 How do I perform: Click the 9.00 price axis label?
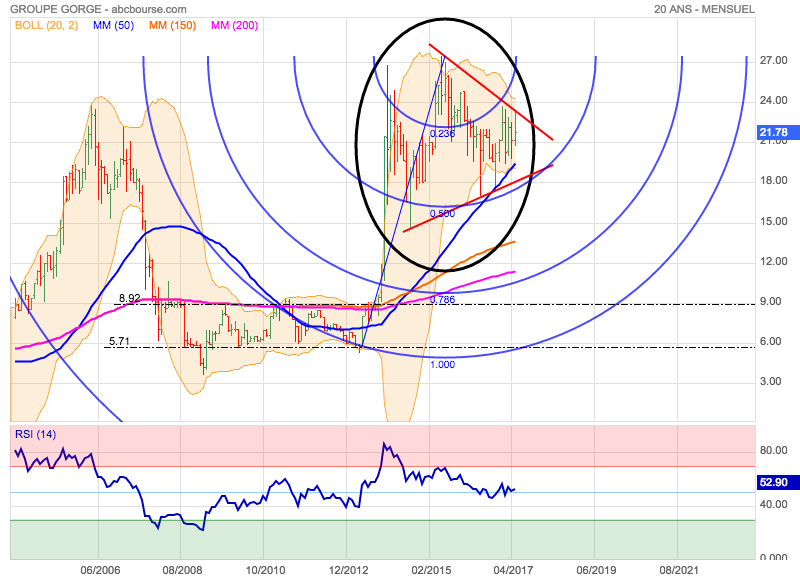[770, 301]
